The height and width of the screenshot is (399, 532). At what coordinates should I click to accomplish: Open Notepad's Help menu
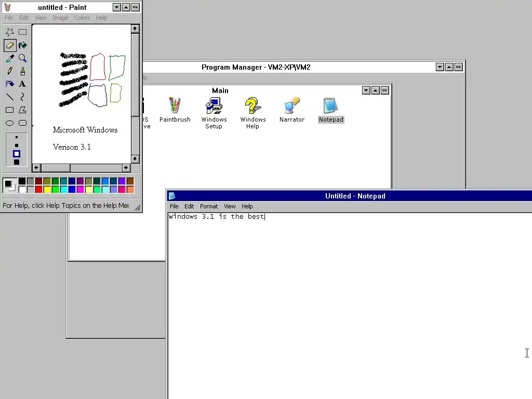247,206
